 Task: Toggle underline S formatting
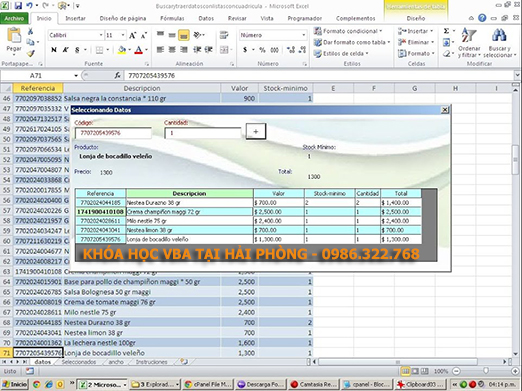click(77, 50)
